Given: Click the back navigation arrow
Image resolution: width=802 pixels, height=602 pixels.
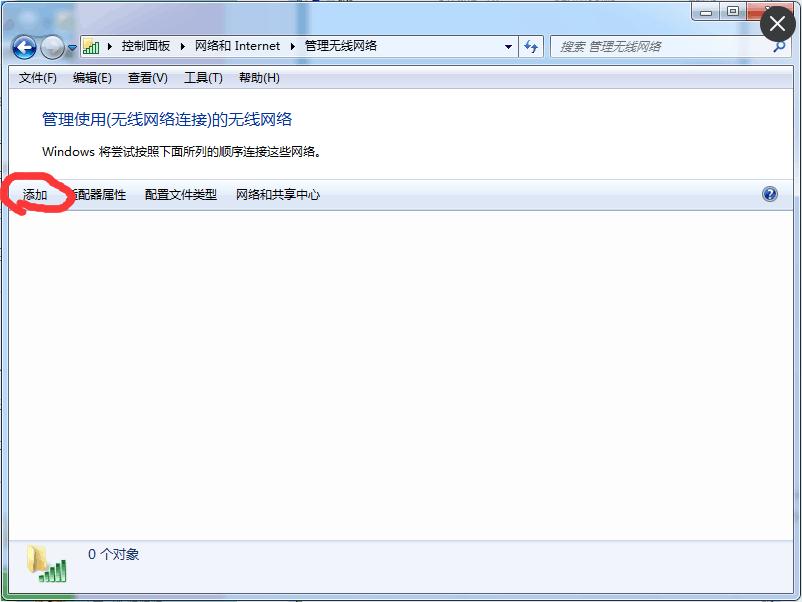Looking at the screenshot, I should pyautogui.click(x=23, y=47).
